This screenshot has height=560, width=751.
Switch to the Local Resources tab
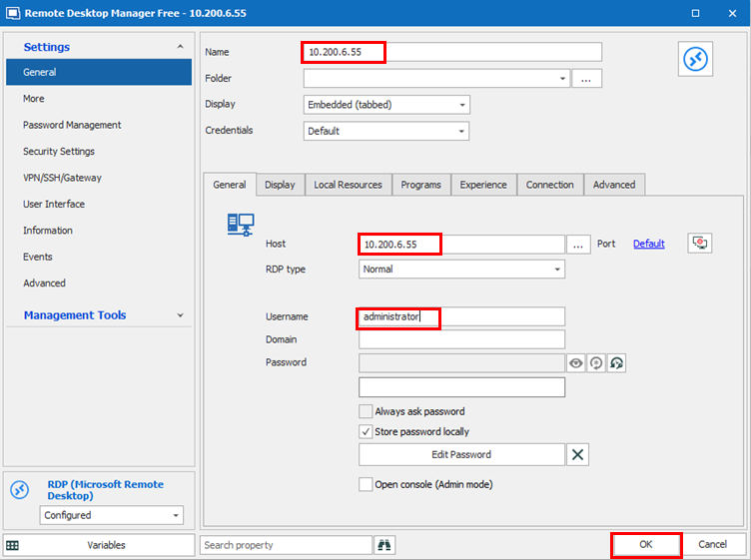point(348,185)
